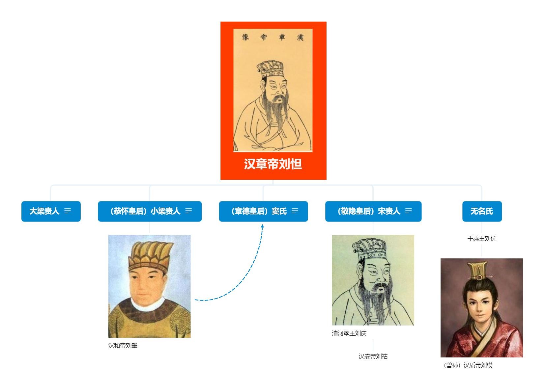The width and height of the screenshot is (546, 392).
Task: Select the (章德皇后) 窦氏 node
Action: point(263,211)
